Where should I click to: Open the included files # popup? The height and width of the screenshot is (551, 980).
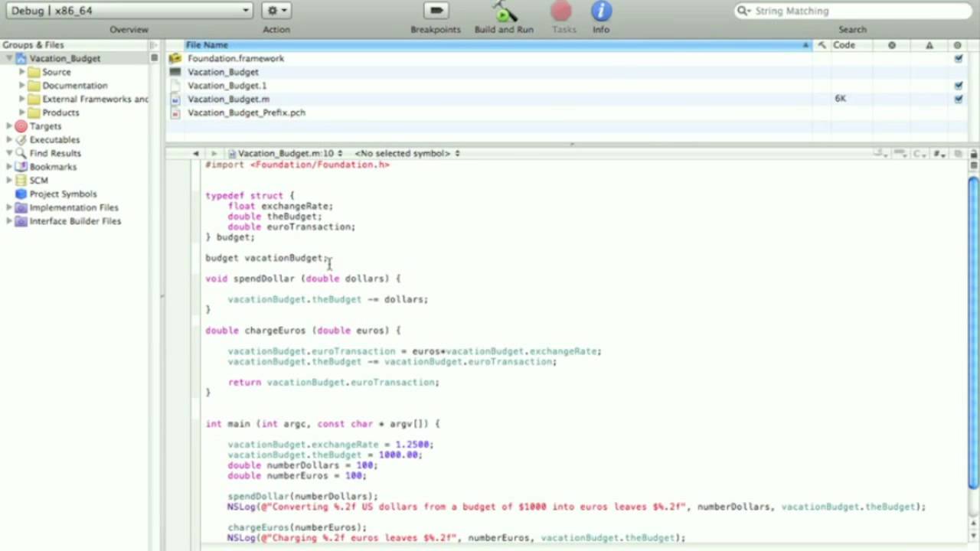pyautogui.click(x=940, y=154)
